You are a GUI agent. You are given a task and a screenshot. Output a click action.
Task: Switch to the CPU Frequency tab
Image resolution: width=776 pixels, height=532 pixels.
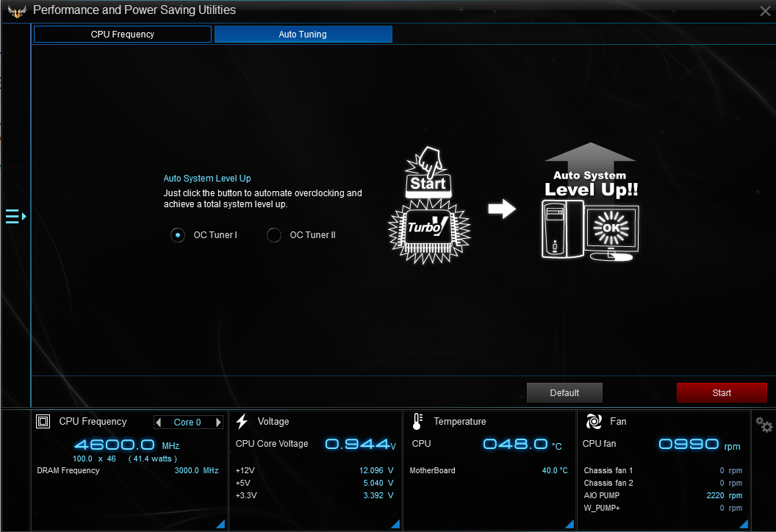(x=123, y=34)
